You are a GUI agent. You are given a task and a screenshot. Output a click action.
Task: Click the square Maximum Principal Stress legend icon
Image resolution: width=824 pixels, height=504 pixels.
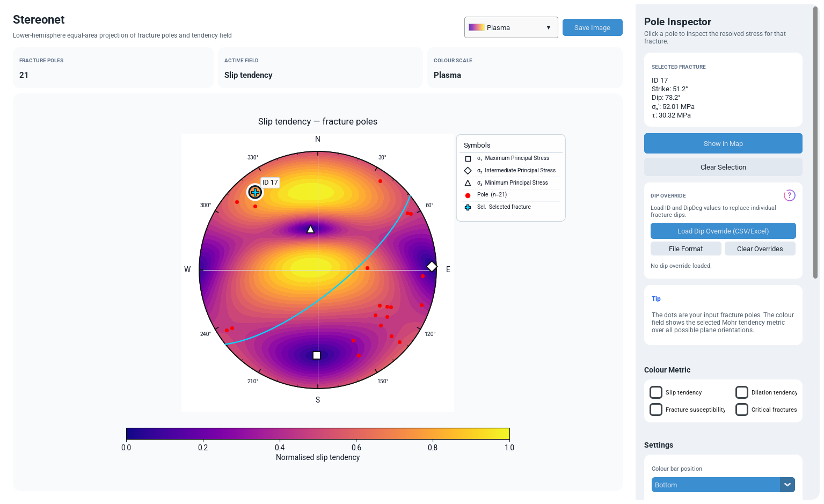tap(468, 158)
